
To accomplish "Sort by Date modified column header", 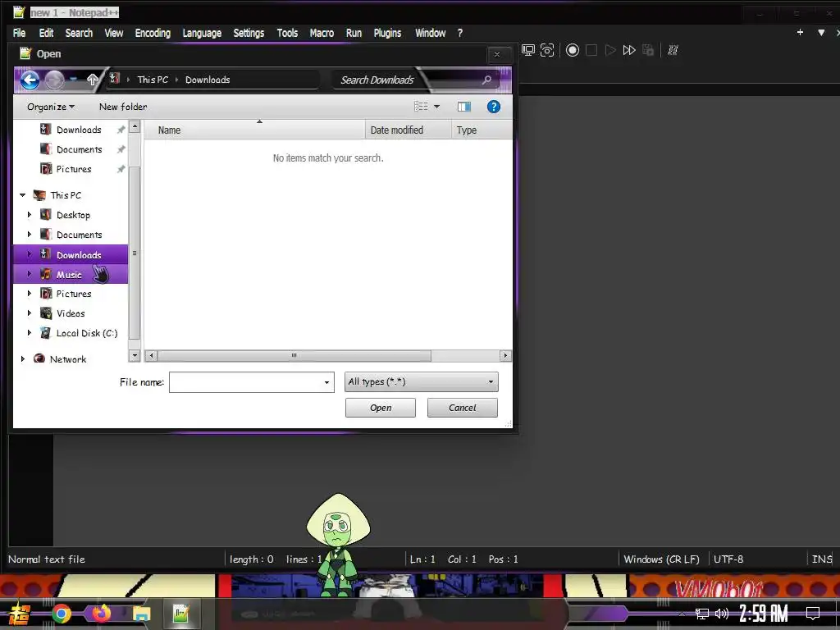I will [x=409, y=130].
